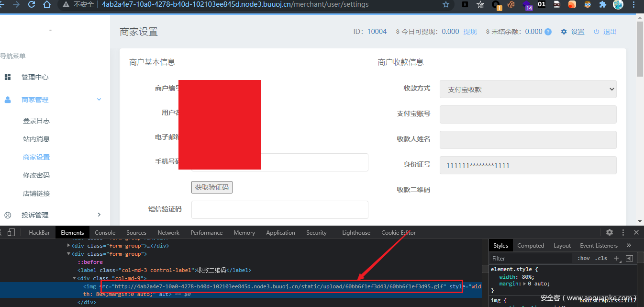
Task: Open the Lighthouse tab
Action: click(356, 233)
